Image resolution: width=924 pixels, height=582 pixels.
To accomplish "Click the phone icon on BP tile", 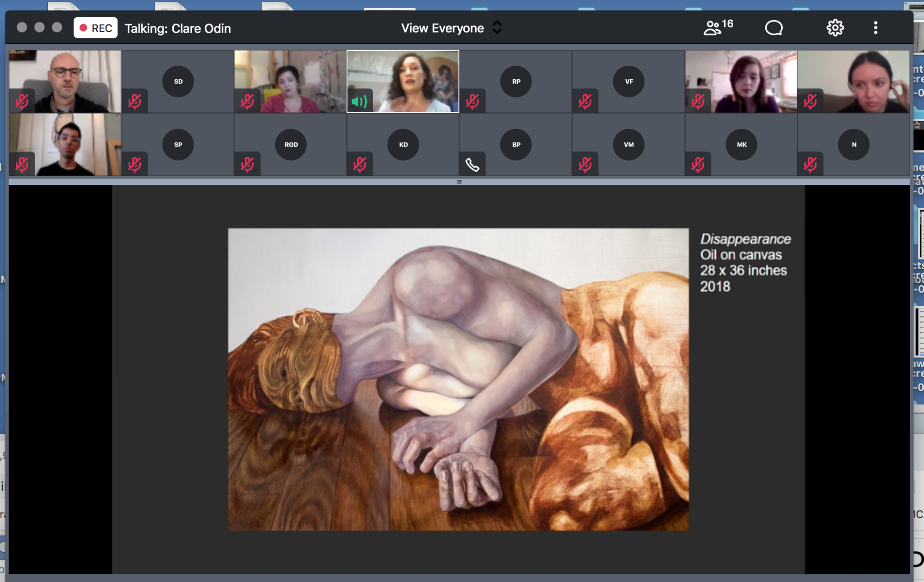I will 472,165.
